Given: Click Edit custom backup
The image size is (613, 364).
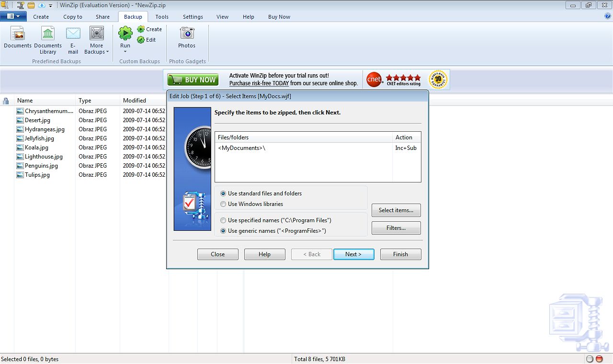Looking at the screenshot, I should click(x=147, y=40).
